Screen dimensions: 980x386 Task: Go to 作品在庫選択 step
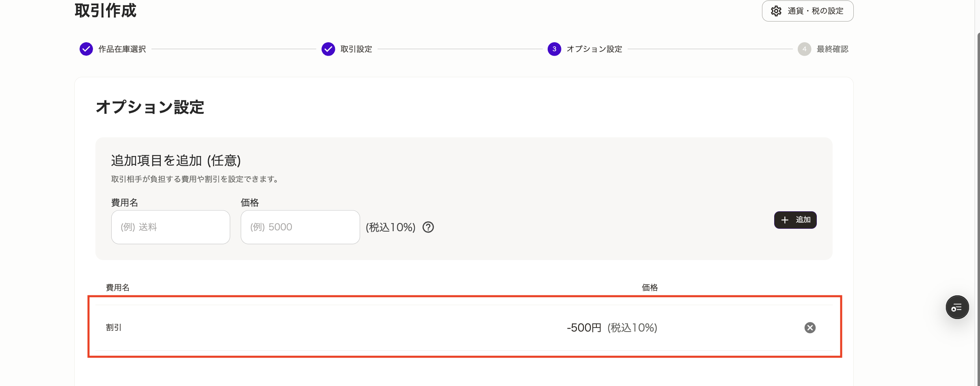click(x=122, y=49)
